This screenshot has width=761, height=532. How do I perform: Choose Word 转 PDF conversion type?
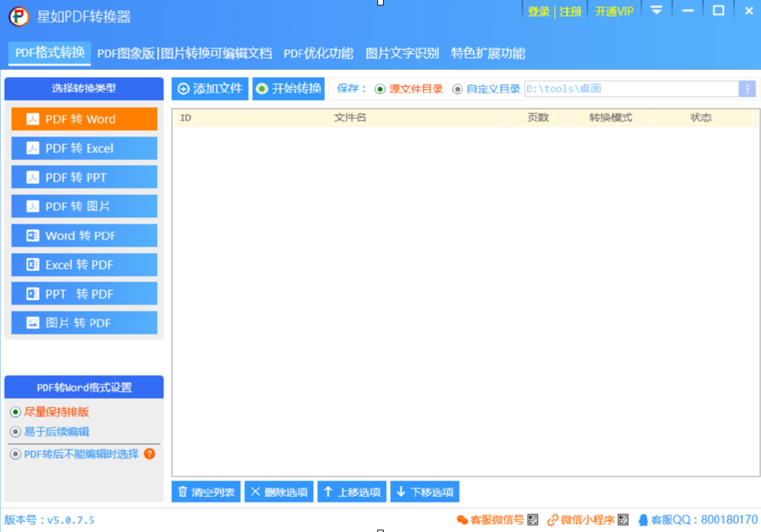point(84,235)
